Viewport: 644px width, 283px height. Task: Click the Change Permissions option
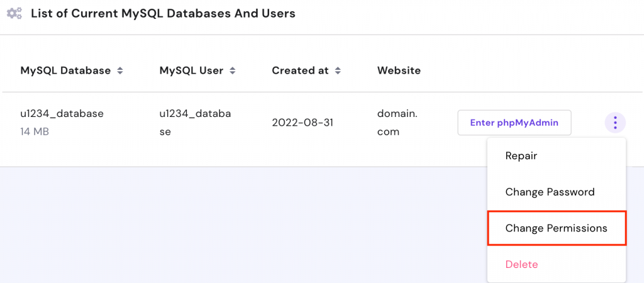click(x=556, y=228)
